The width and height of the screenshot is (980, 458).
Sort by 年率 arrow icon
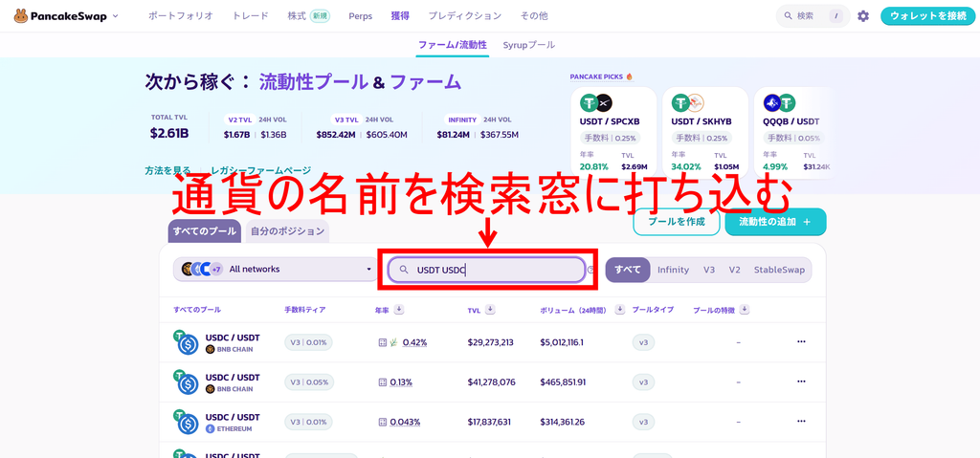pyautogui.click(x=400, y=309)
